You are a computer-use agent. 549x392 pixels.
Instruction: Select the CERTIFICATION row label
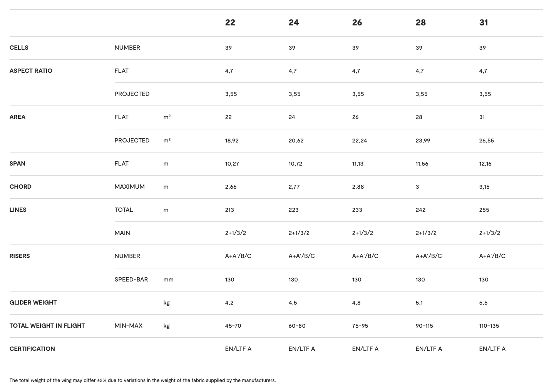pos(32,349)
